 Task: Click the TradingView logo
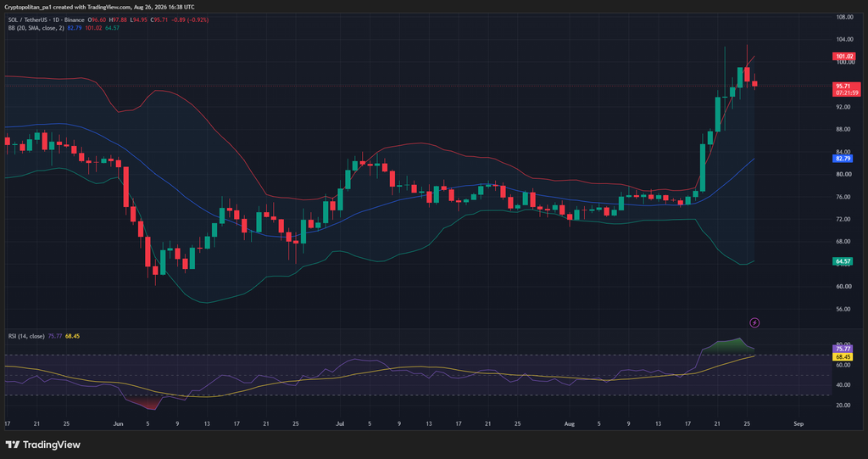(x=42, y=445)
